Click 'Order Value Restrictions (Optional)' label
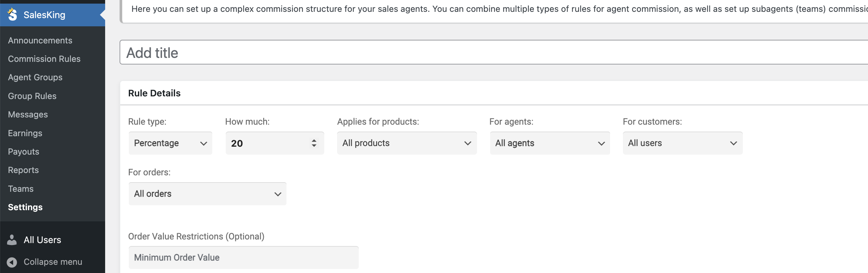The width and height of the screenshot is (868, 273). 196,236
